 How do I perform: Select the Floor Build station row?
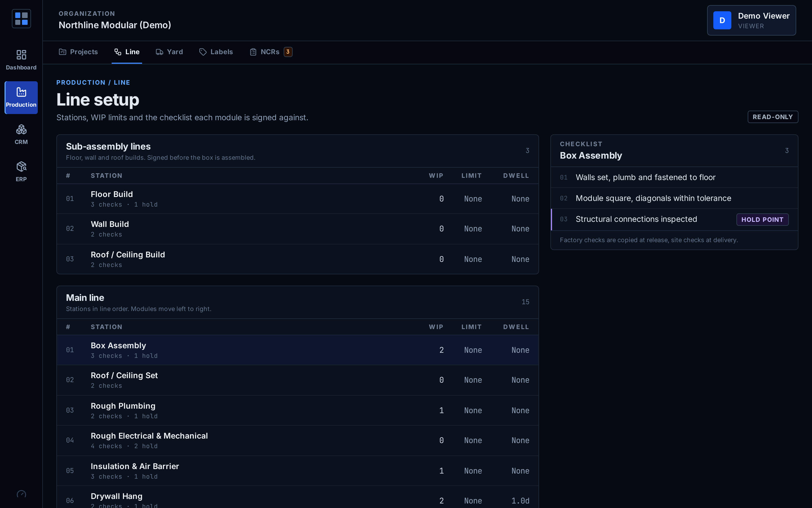[298, 199]
